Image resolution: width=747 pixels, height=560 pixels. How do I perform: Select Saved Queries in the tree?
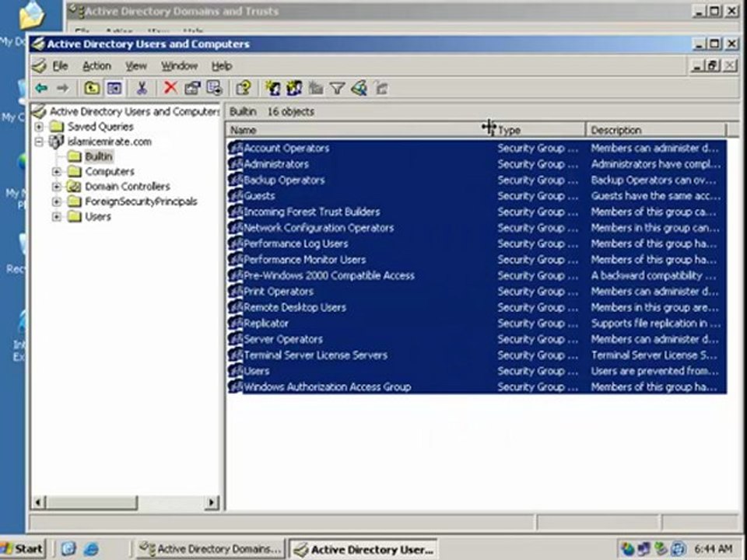point(100,127)
